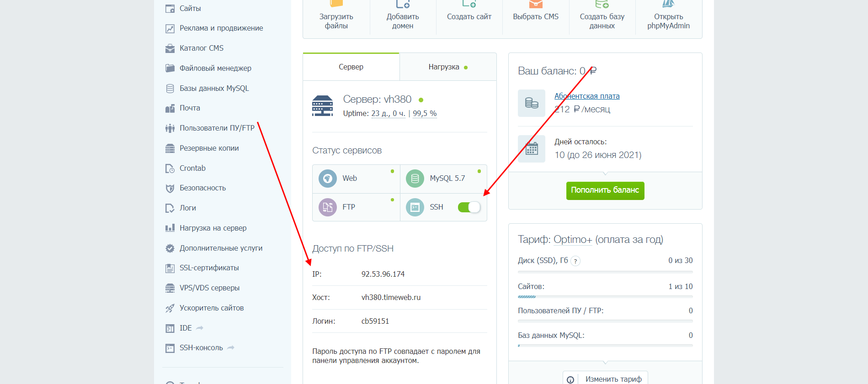The height and width of the screenshot is (384, 868).
Task: Click the Базы данных MySQL database icon
Action: 170,89
